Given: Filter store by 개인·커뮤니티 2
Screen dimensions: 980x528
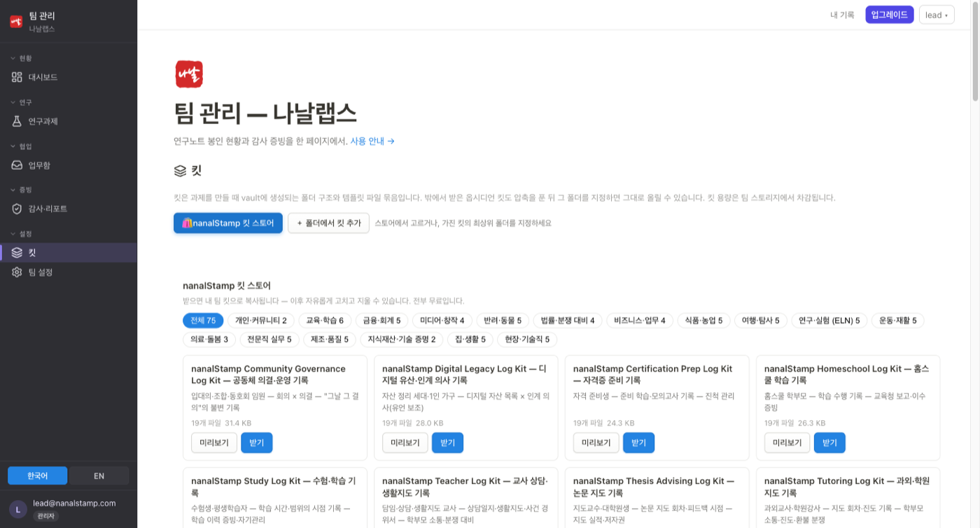Looking at the screenshot, I should (261, 320).
